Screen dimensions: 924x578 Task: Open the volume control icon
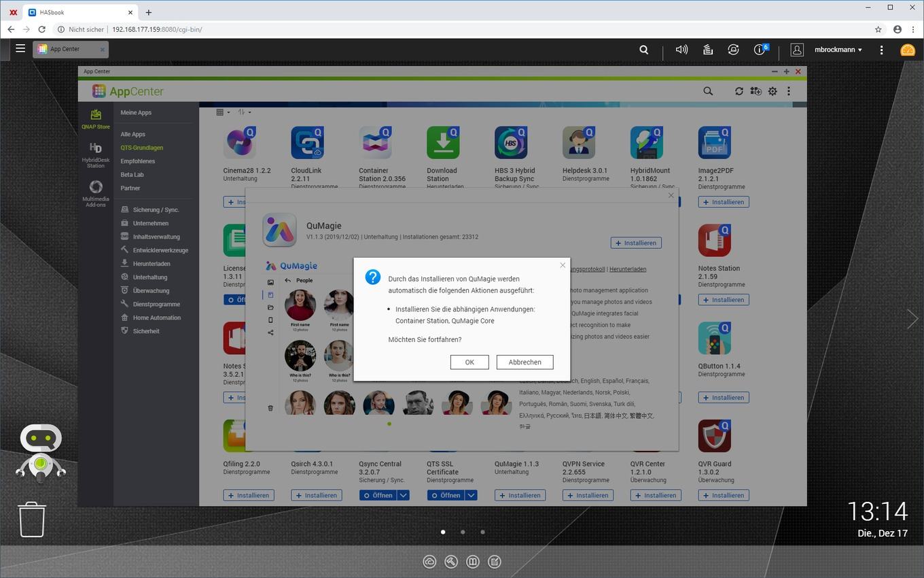pos(681,50)
